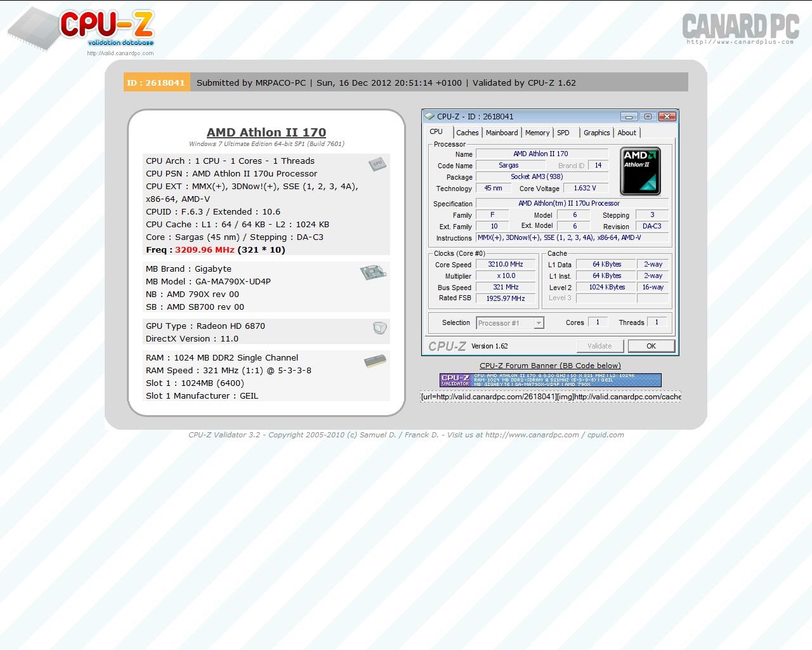Switch to the CPU tab
The image size is (812, 650).
436,131
